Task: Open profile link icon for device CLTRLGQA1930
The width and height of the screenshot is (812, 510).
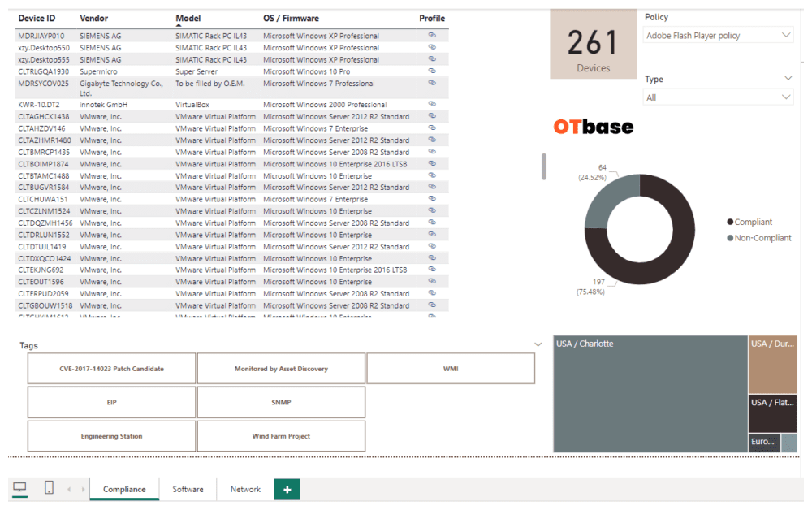Action: (x=432, y=71)
